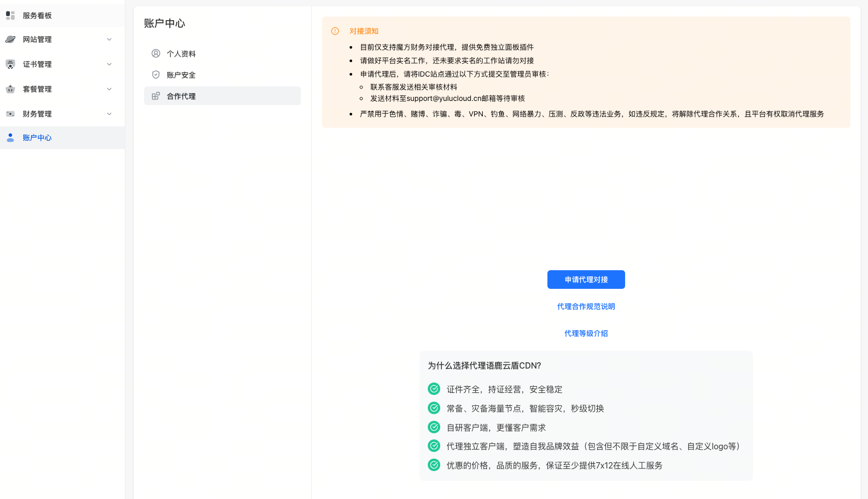The image size is (868, 499).
Task: Click the 财务管理 money icon
Action: 10,114
